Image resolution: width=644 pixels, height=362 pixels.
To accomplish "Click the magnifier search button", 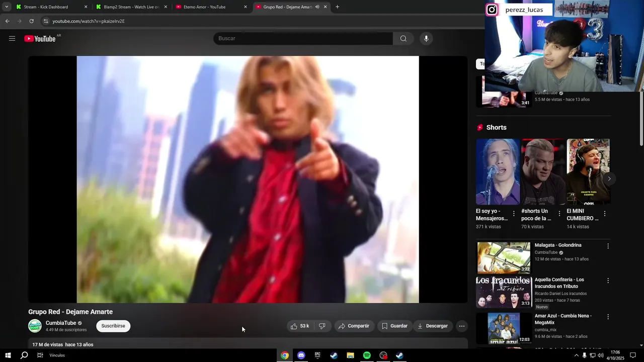I will (x=403, y=39).
